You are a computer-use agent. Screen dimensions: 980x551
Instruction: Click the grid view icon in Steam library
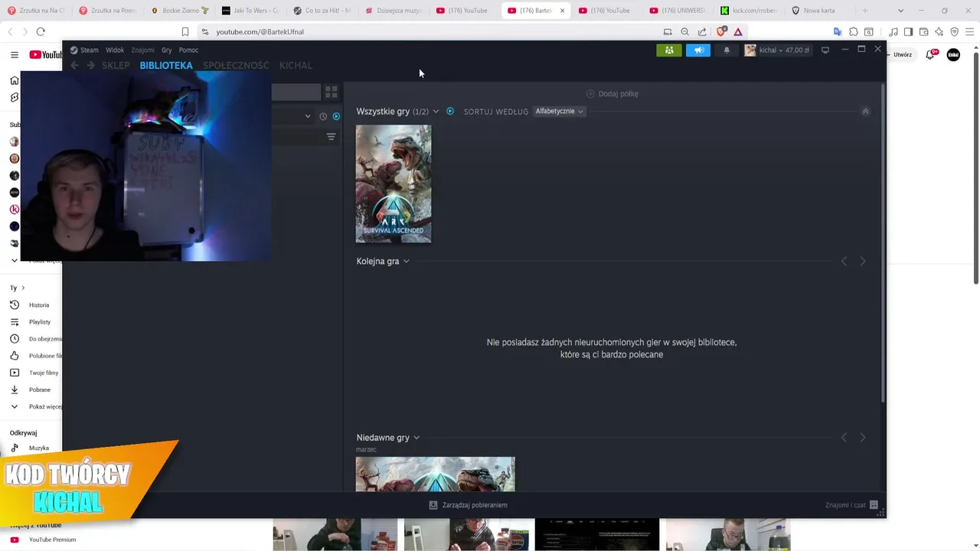[x=331, y=92]
